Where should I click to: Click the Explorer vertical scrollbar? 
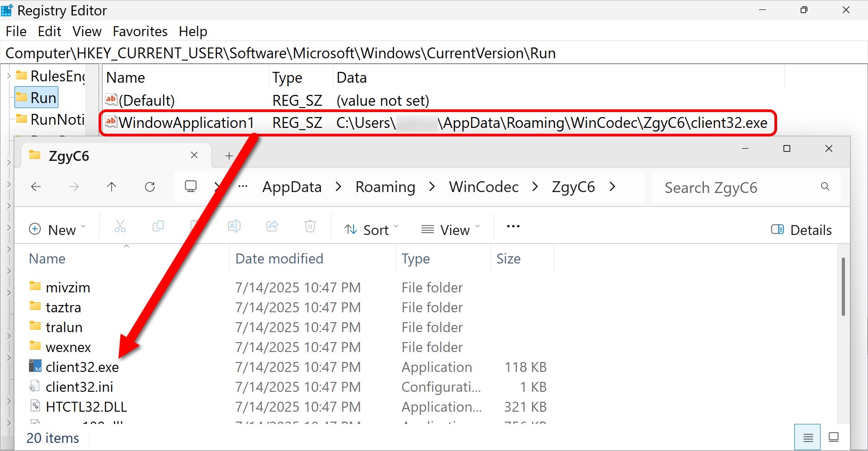point(843,287)
